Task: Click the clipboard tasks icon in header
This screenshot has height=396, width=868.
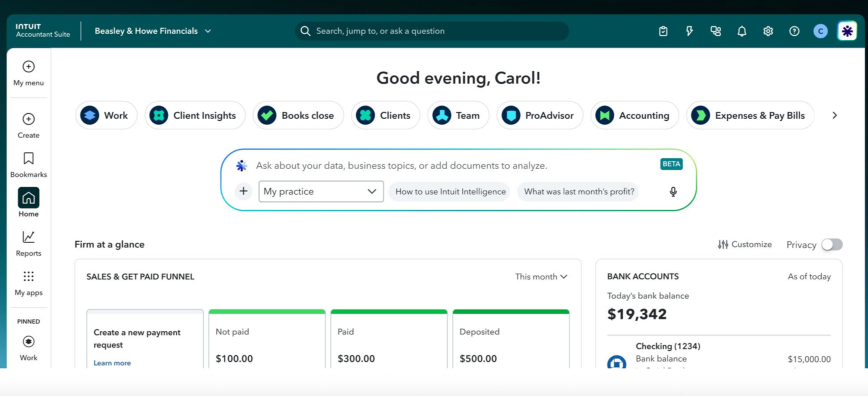Action: (x=663, y=31)
